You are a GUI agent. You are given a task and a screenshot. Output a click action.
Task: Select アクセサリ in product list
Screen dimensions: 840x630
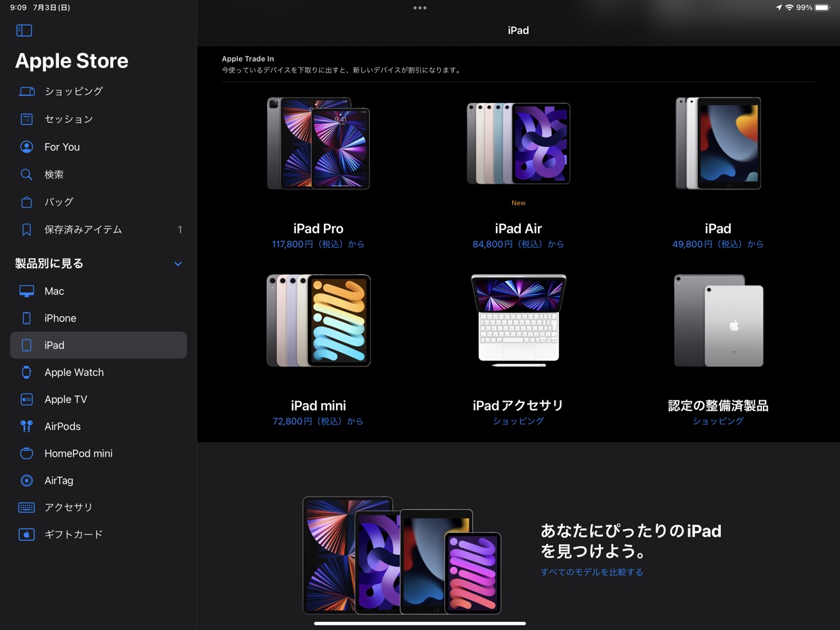98,507
